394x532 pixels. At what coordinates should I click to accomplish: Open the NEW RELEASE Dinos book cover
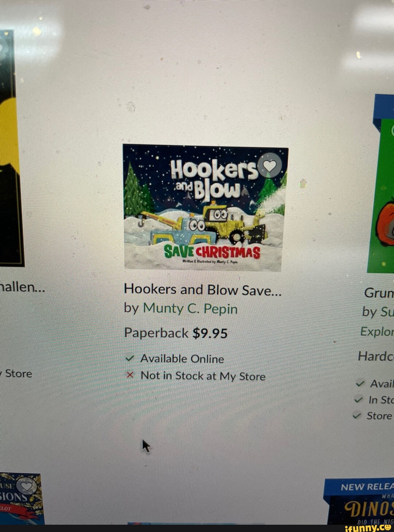359,502
